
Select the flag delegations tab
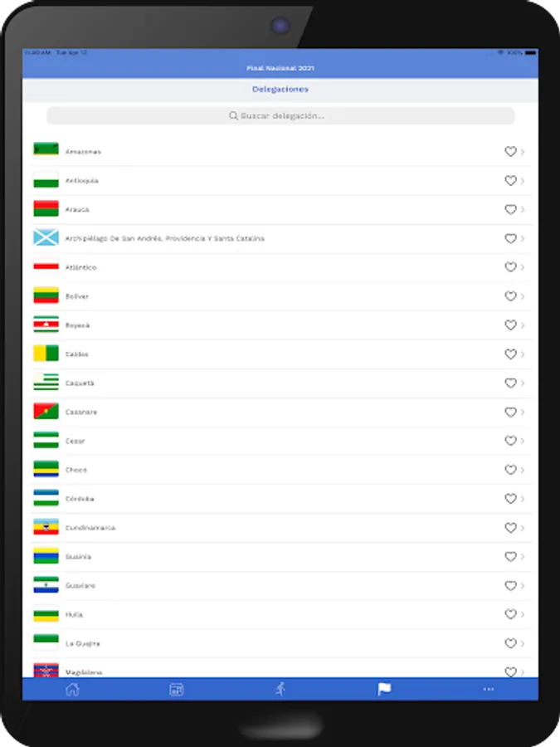click(x=384, y=689)
